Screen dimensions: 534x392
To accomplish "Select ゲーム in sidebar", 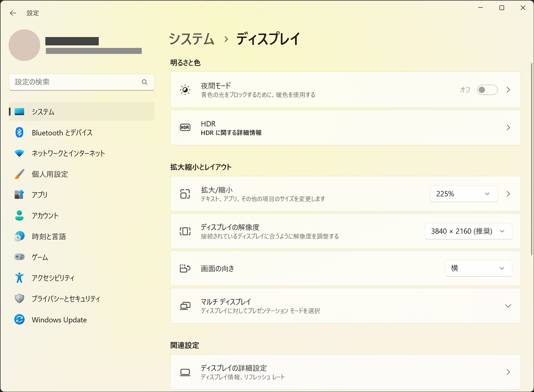I will (82, 257).
